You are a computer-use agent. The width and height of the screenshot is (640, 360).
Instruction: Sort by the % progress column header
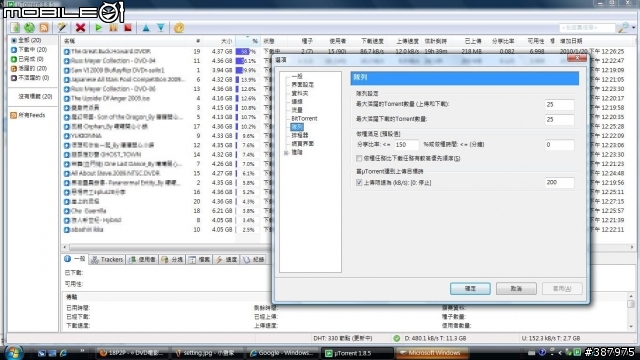point(247,41)
